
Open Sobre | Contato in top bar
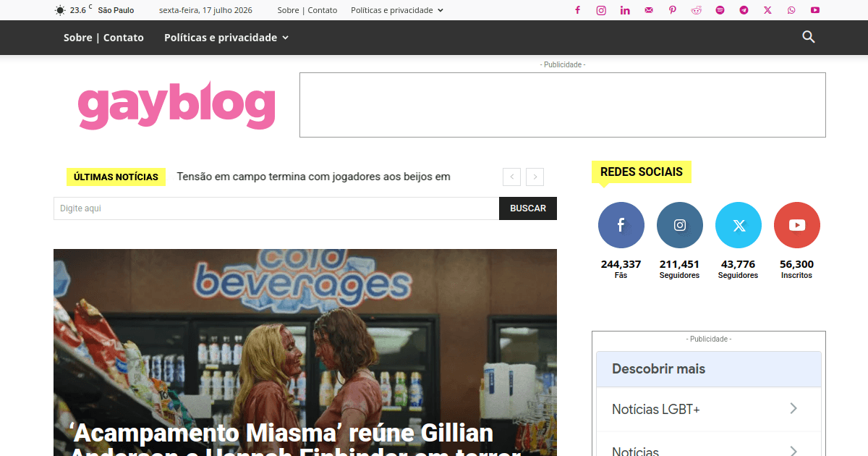pos(307,10)
